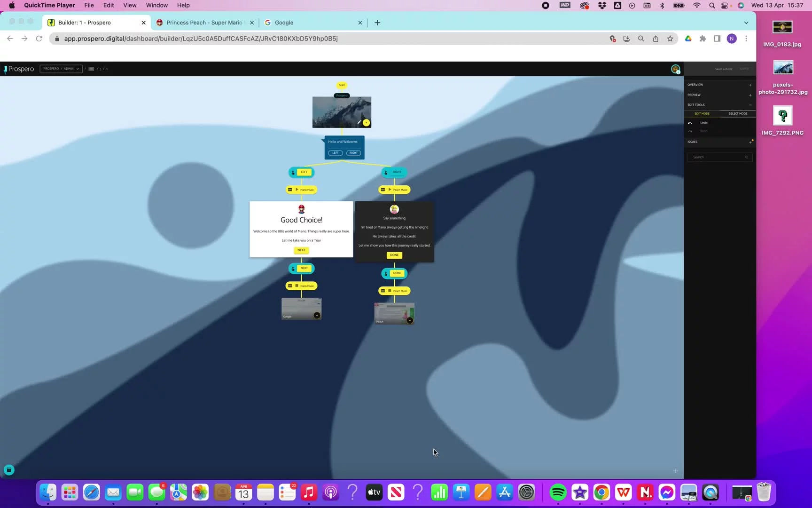Click DONE button in dark Peach card
Screen dimensions: 812x508
394,255
